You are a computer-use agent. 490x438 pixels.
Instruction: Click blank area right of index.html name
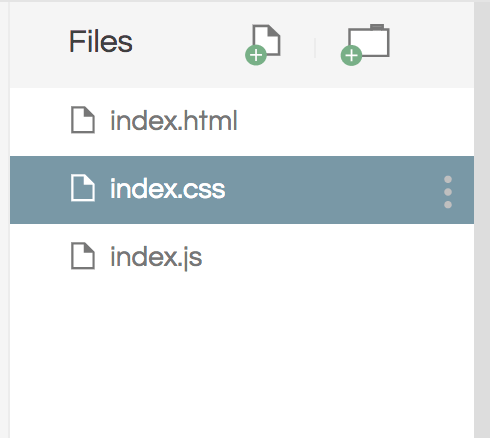click(x=353, y=121)
